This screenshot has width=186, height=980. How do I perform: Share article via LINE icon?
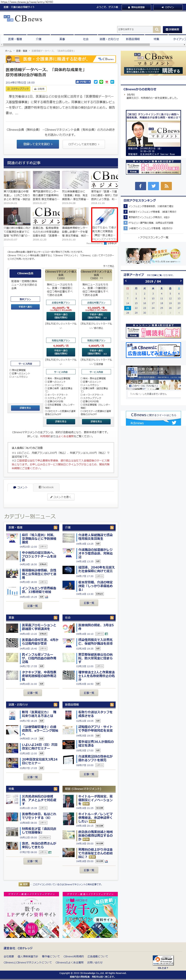coord(101,82)
